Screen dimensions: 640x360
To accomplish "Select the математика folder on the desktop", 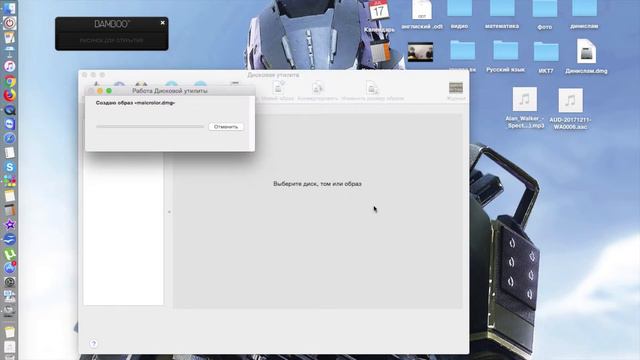I will tap(502, 15).
